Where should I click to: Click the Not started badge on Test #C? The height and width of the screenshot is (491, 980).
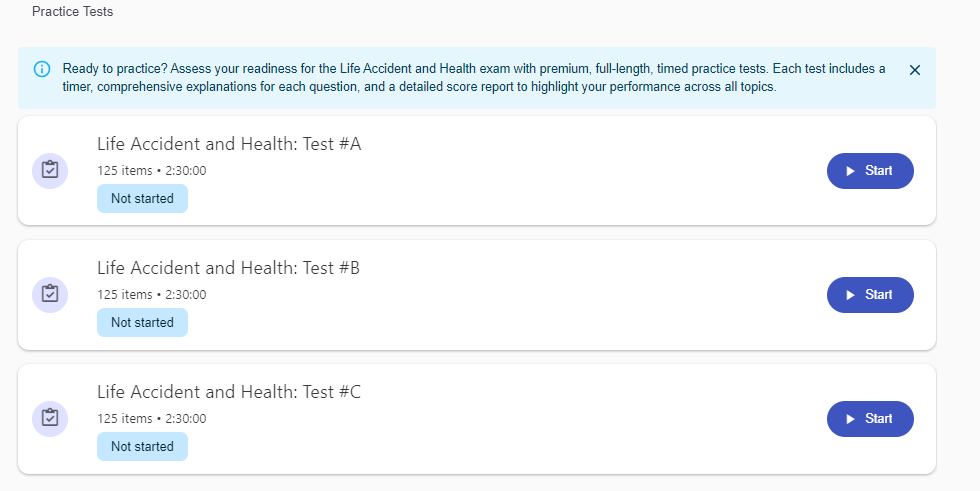[x=142, y=447]
